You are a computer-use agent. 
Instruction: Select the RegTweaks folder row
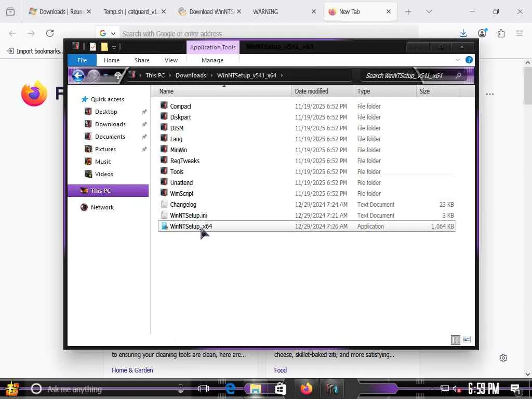point(307,161)
